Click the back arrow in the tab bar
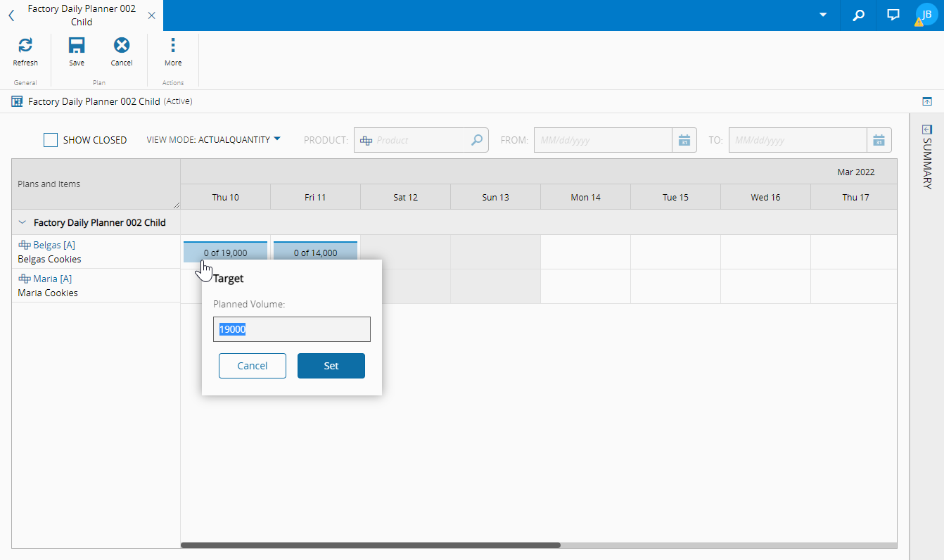944x560 pixels. click(x=11, y=15)
